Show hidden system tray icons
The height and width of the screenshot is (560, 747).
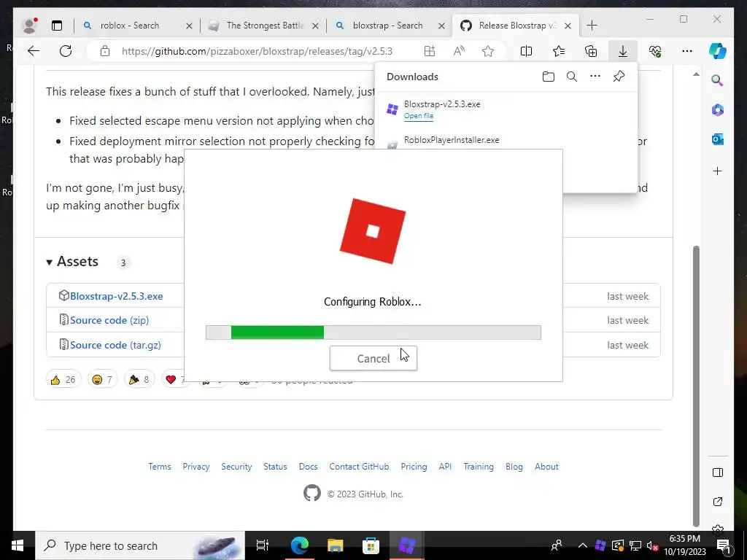pos(583,545)
